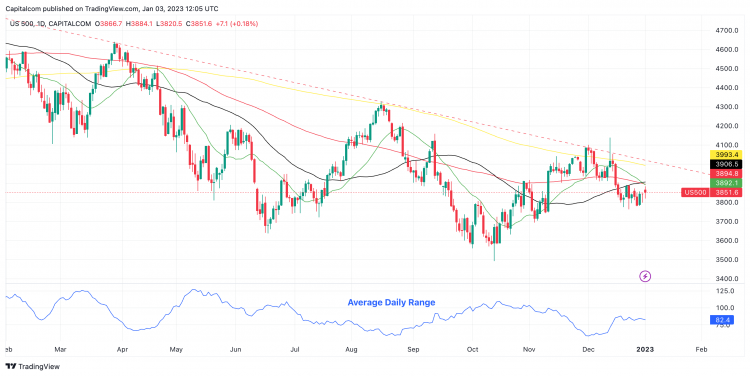Click the Nov label on time axis

[x=529, y=349]
